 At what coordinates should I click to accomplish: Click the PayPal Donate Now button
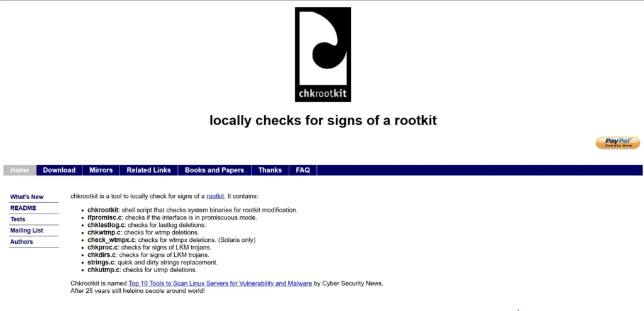click(618, 143)
